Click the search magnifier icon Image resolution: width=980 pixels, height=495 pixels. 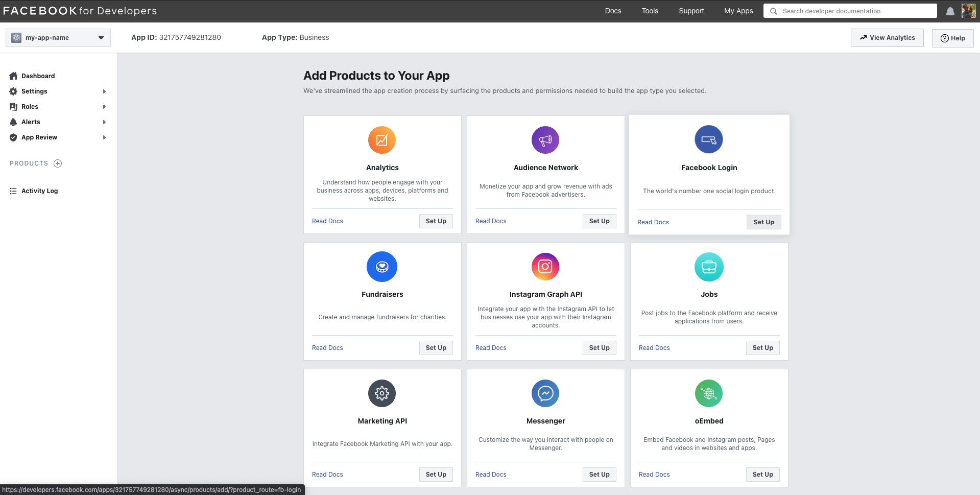774,11
